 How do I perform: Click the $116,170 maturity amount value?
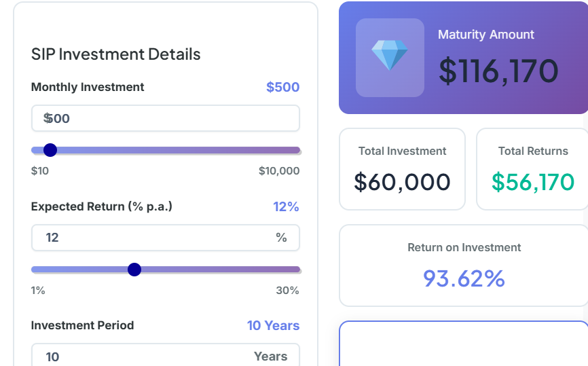pyautogui.click(x=498, y=71)
